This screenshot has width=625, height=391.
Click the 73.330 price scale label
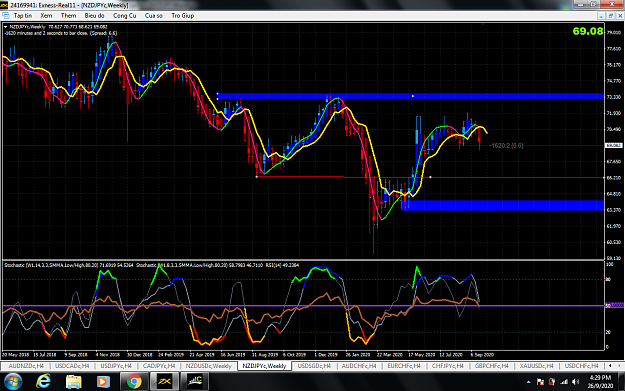pyautogui.click(x=614, y=97)
